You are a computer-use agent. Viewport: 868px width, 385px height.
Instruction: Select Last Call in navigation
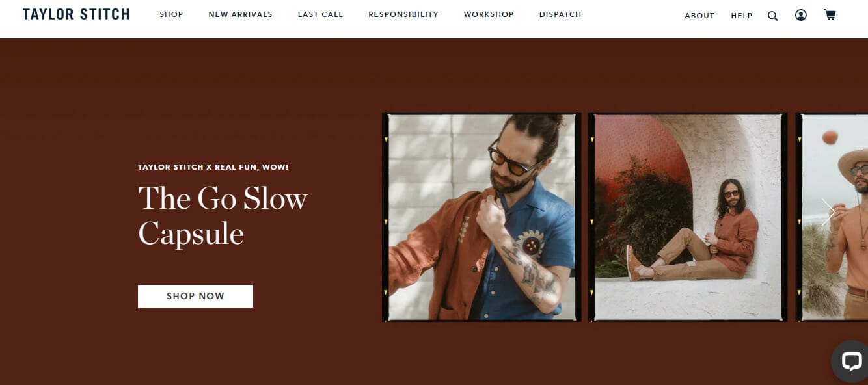pos(320,14)
